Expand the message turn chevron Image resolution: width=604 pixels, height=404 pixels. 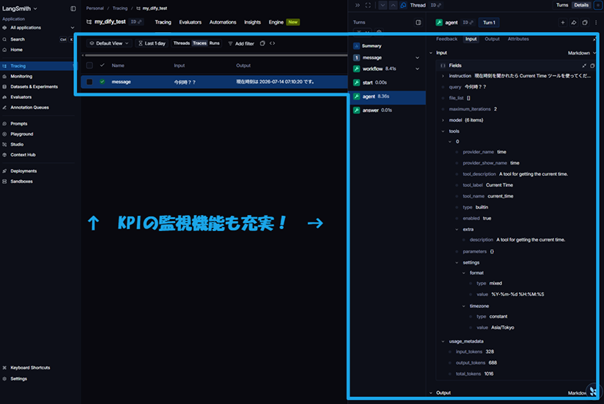(x=417, y=58)
